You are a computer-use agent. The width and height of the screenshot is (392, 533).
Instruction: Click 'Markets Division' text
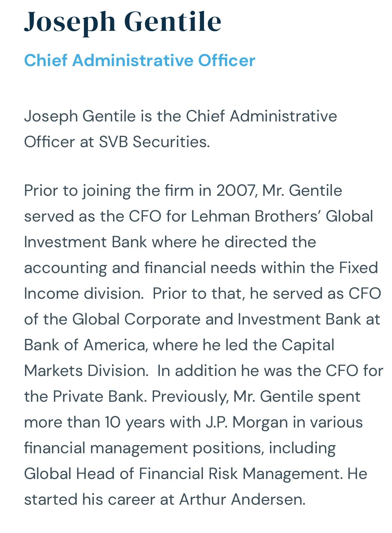pos(86,371)
